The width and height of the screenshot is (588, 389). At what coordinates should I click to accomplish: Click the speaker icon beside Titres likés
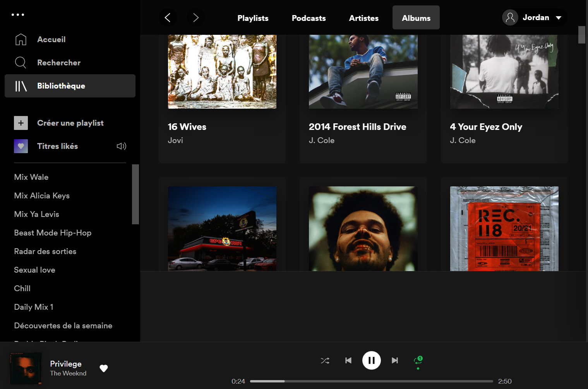(x=122, y=146)
